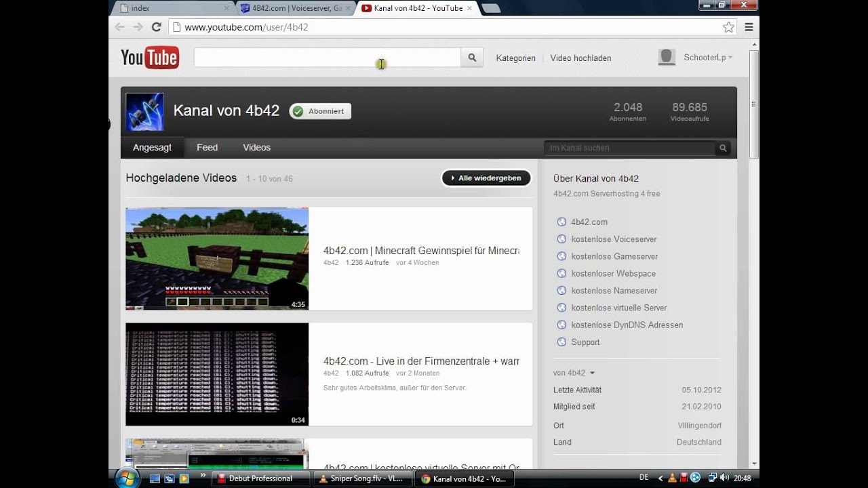Open the 4b42.com link in sidebar
This screenshot has width=868, height=488.
[x=589, y=222]
